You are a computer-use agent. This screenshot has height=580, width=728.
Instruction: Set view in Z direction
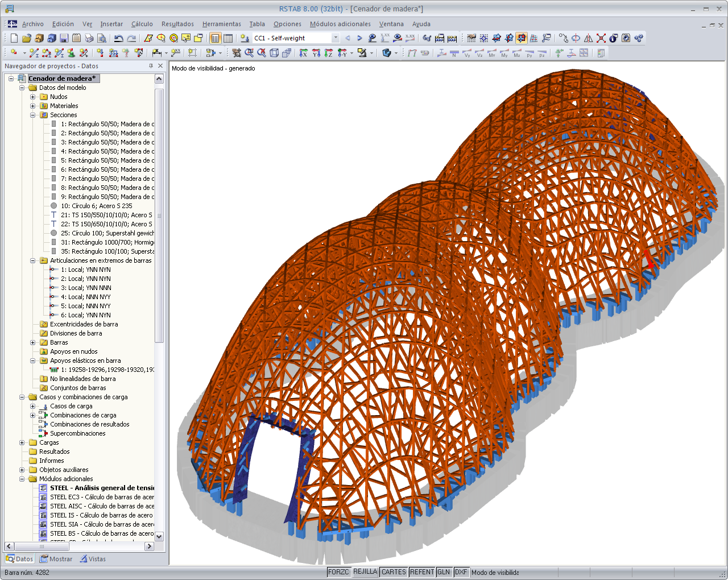pos(329,53)
